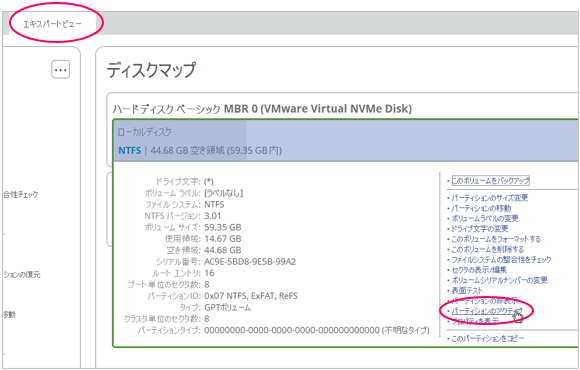
Task: Click the ディスクマップ heading
Action: [x=151, y=70]
